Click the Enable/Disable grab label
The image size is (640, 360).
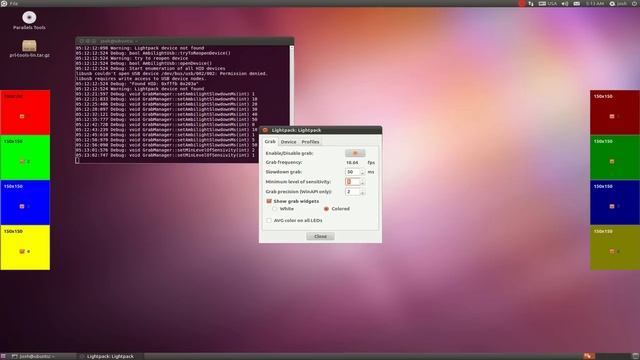(x=289, y=153)
